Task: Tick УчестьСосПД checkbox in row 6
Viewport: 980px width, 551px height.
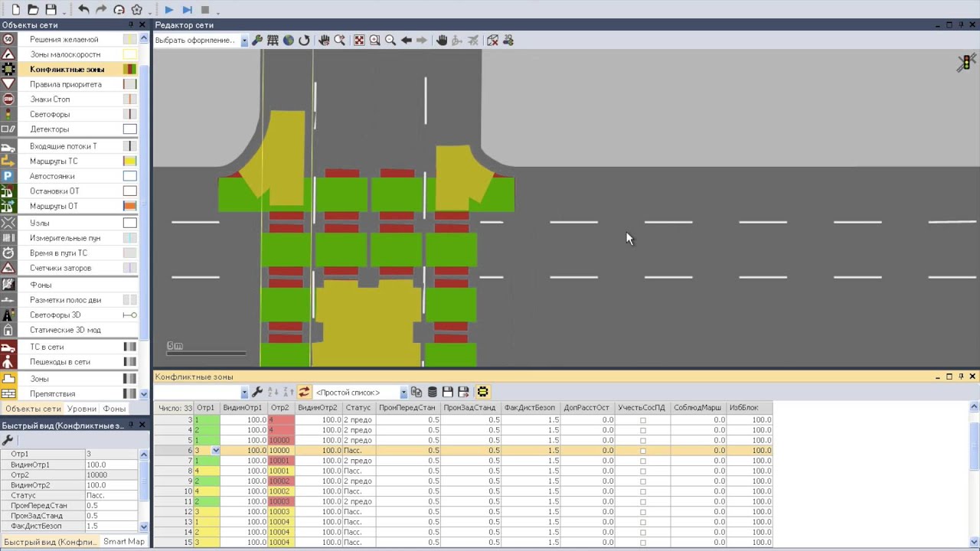Action: tap(643, 451)
